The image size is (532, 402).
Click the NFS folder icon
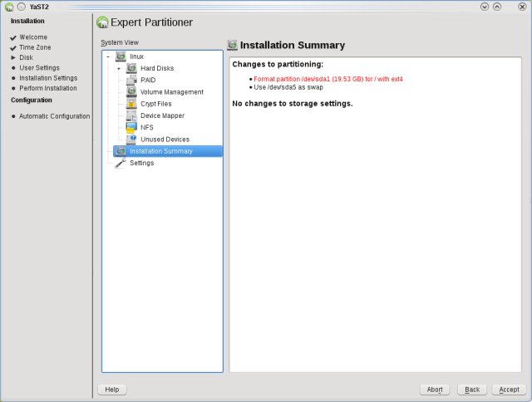[x=131, y=127]
